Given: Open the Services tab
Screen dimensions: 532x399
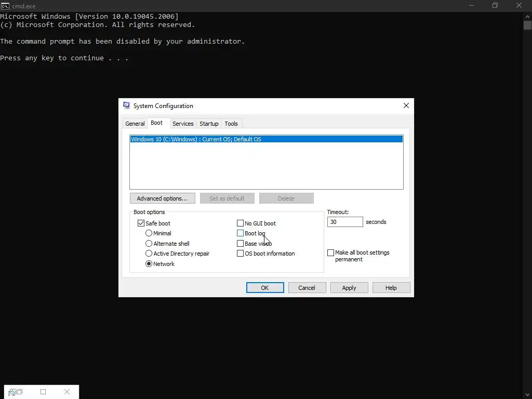Looking at the screenshot, I should click(183, 124).
